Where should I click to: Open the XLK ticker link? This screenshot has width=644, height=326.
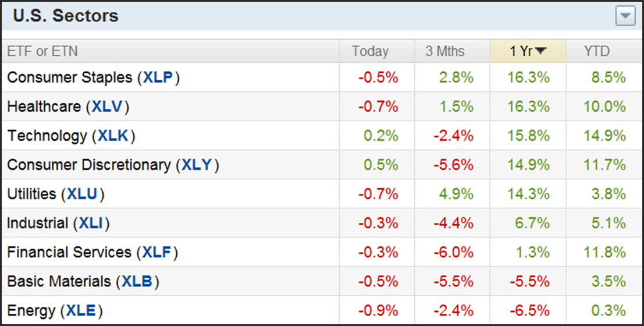pyautogui.click(x=113, y=136)
